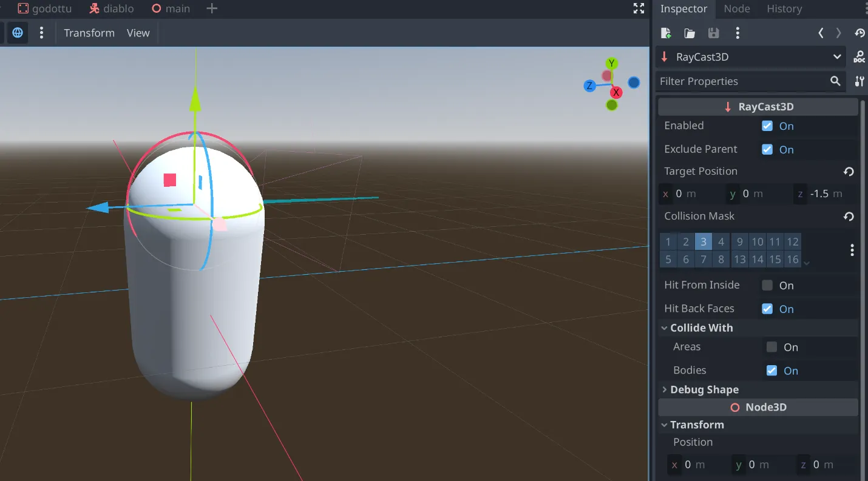868x481 pixels.
Task: Open the RayCast3D node selector dropdown
Action: click(x=837, y=57)
